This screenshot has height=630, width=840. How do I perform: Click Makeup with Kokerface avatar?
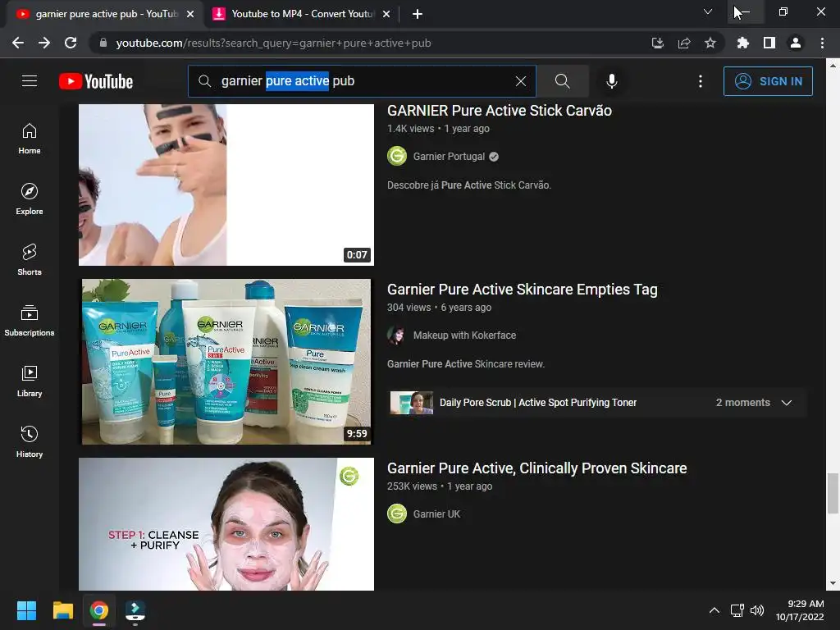pos(397,336)
